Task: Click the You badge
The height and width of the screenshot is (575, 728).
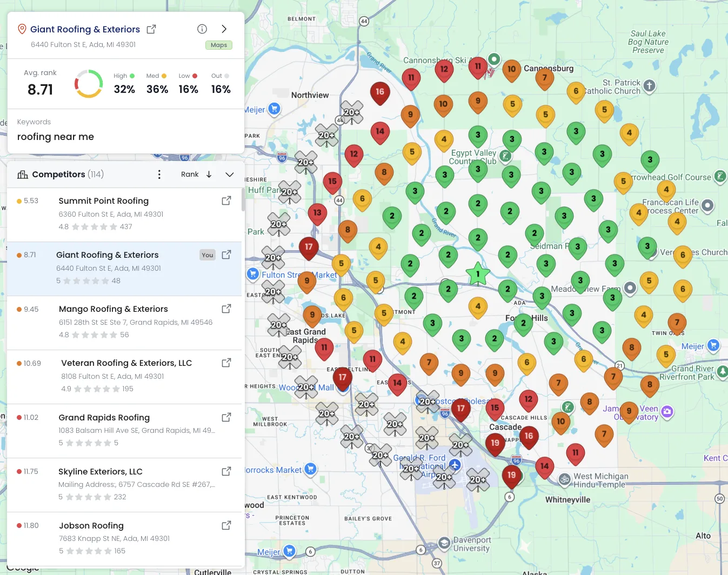Action: [x=208, y=255]
